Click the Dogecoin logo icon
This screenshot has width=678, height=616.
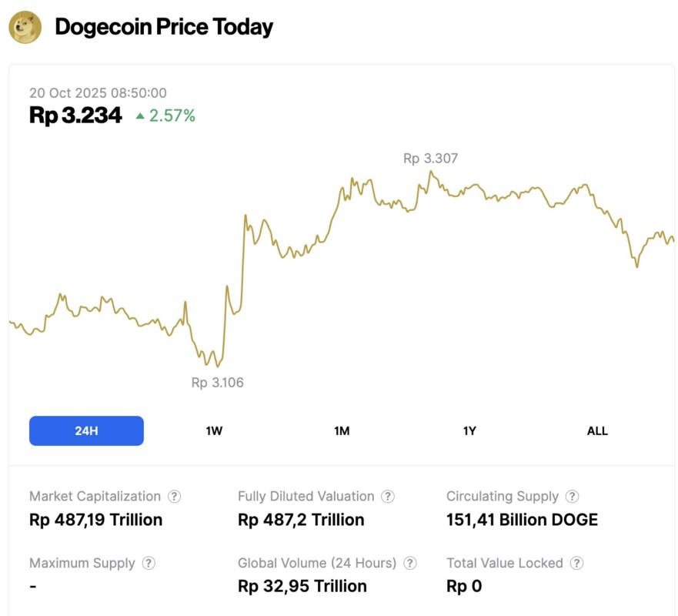(x=25, y=27)
